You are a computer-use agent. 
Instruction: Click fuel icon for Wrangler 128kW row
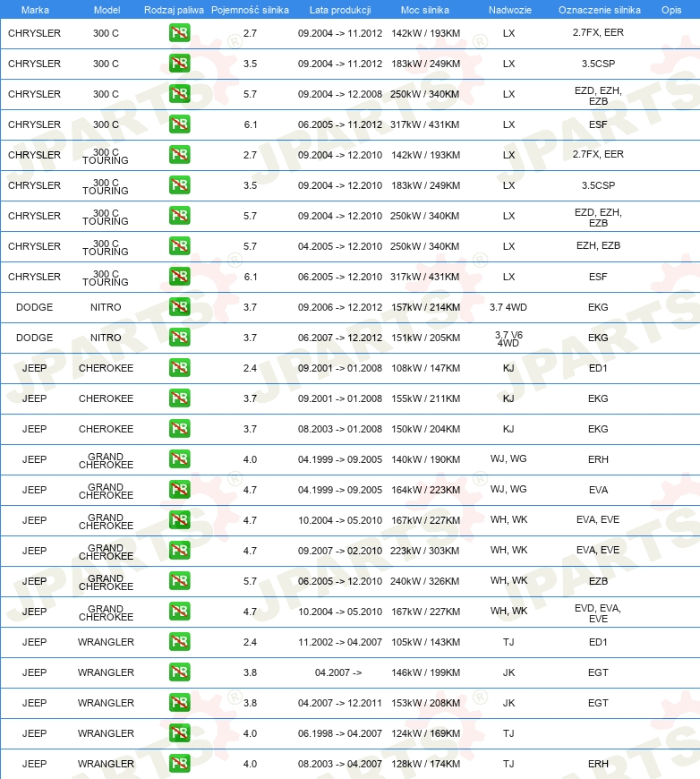(x=179, y=764)
